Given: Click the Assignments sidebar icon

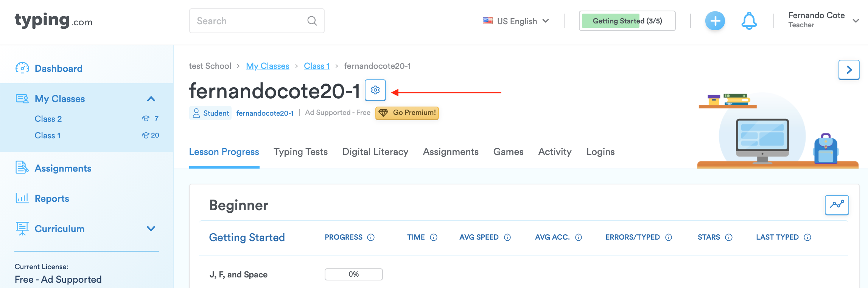Looking at the screenshot, I should pos(22,168).
